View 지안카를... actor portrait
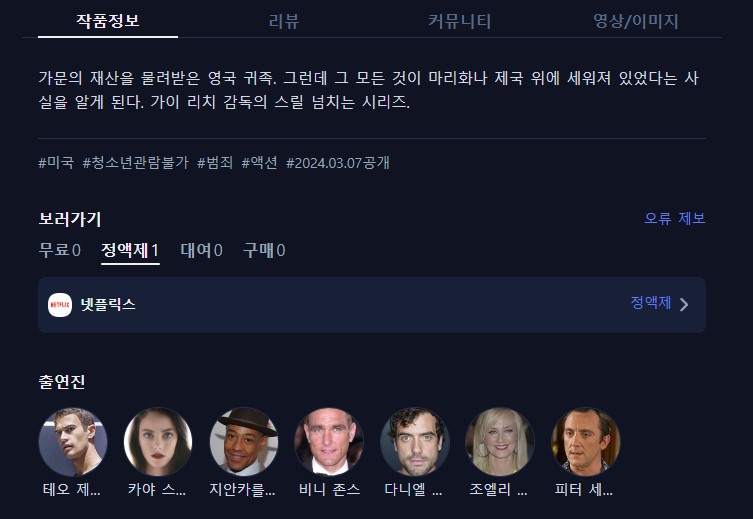Image resolution: width=753 pixels, height=519 pixels. click(x=244, y=442)
